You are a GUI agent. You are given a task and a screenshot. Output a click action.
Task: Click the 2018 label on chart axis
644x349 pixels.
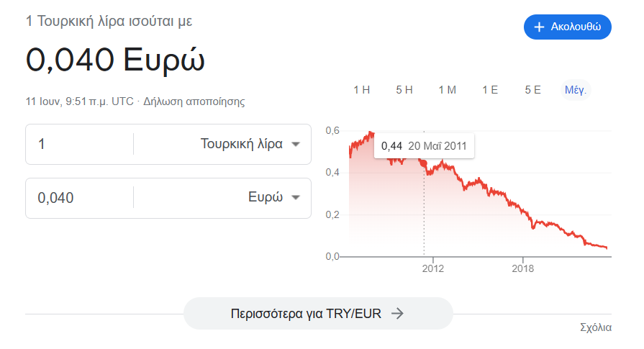pyautogui.click(x=522, y=268)
